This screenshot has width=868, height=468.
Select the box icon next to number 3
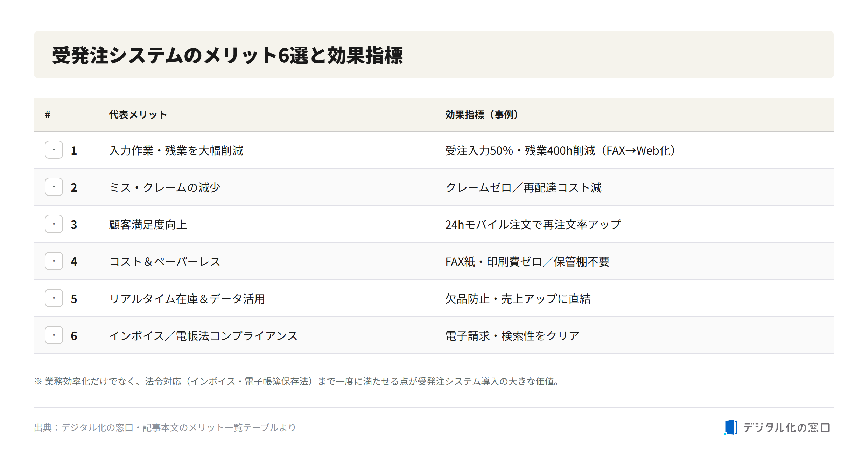click(x=54, y=224)
